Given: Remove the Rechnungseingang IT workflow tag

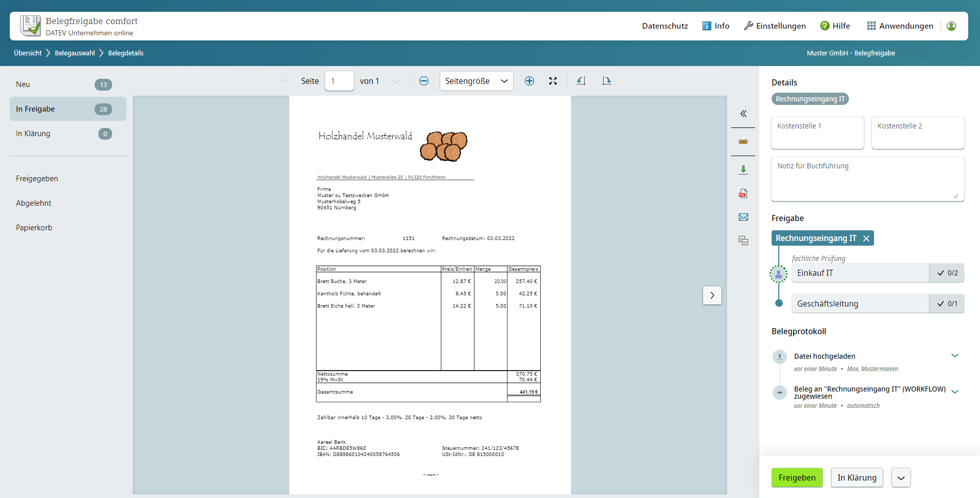Looking at the screenshot, I should [866, 239].
